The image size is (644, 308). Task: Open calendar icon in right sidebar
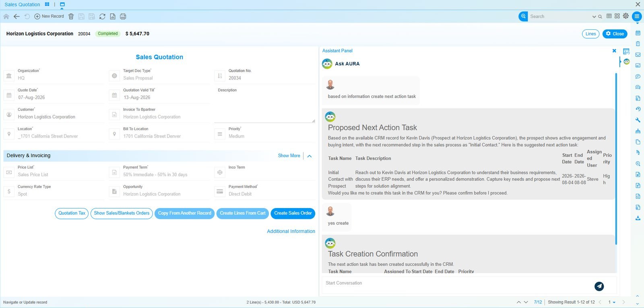638,33
